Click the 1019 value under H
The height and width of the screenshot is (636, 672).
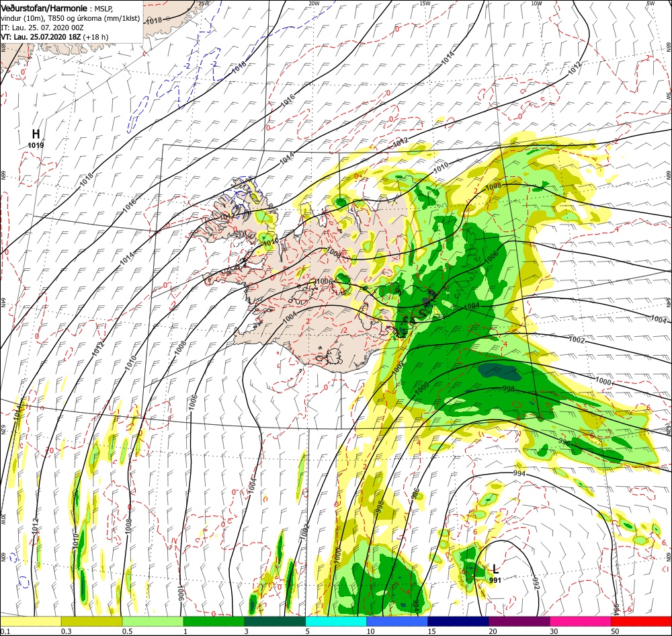[36, 145]
